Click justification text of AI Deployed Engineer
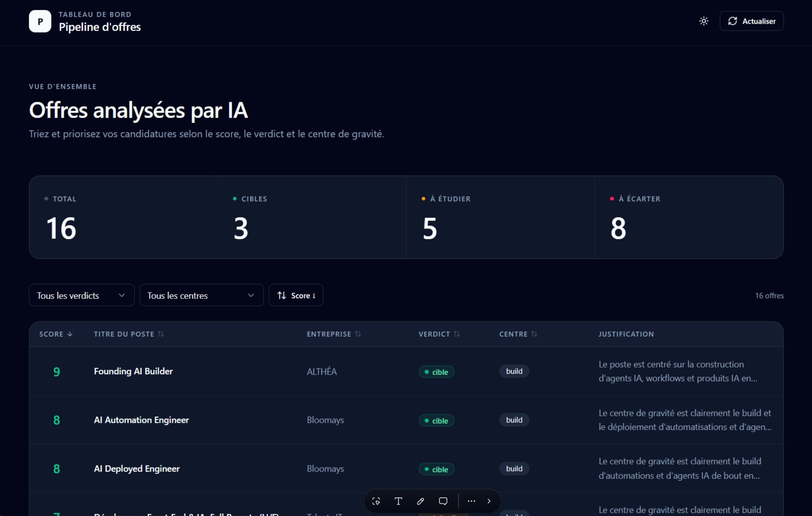Screen dimensions: 812x516 680,468
